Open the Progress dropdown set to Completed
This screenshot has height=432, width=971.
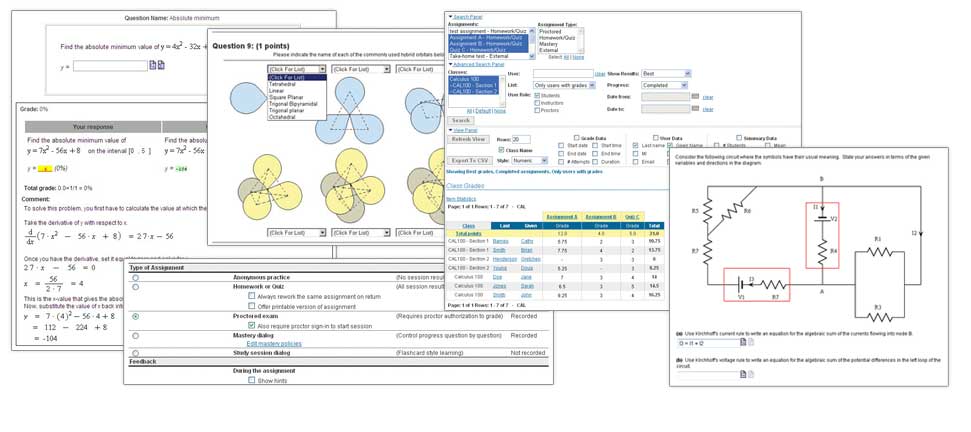[664, 85]
